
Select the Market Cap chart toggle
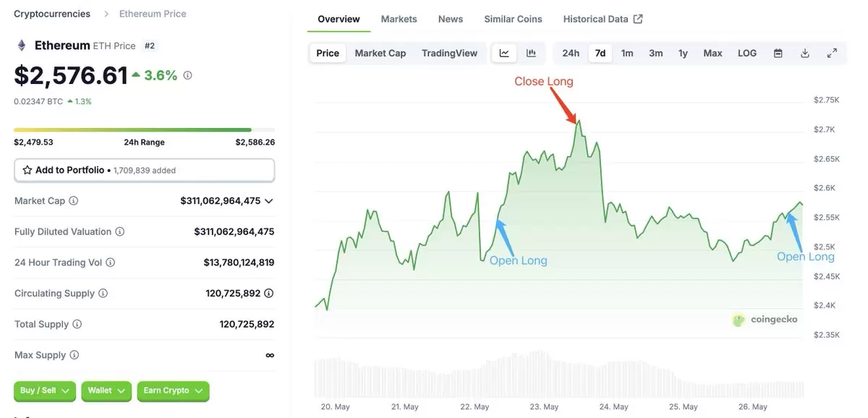pyautogui.click(x=380, y=53)
